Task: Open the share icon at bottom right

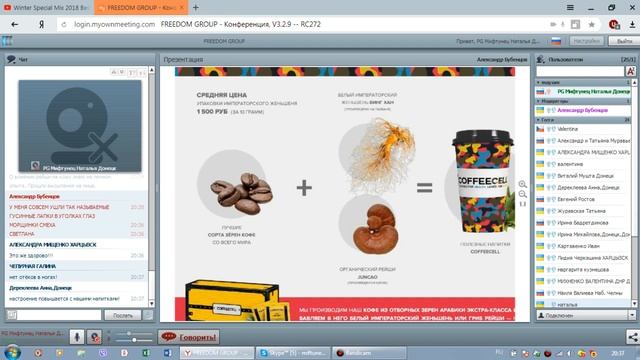Action: click(x=632, y=337)
